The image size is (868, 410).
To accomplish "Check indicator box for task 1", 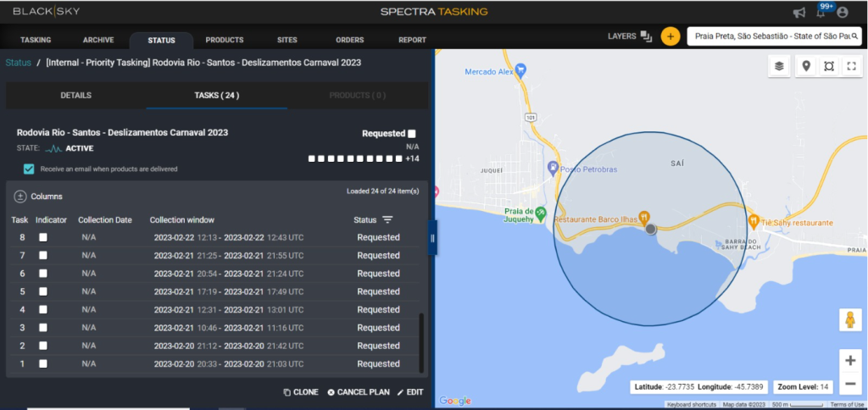I will (43, 363).
